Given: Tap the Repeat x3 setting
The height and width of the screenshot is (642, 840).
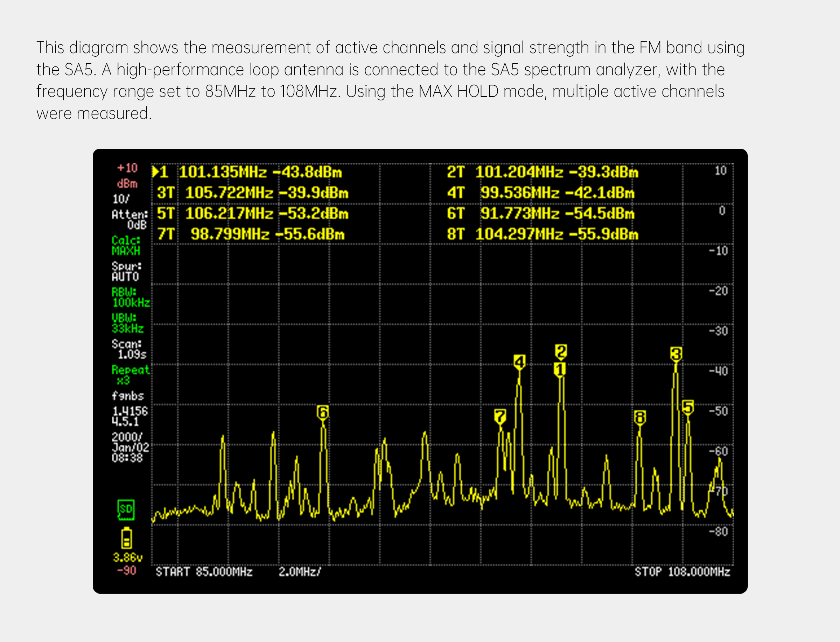Looking at the screenshot, I should [x=130, y=375].
